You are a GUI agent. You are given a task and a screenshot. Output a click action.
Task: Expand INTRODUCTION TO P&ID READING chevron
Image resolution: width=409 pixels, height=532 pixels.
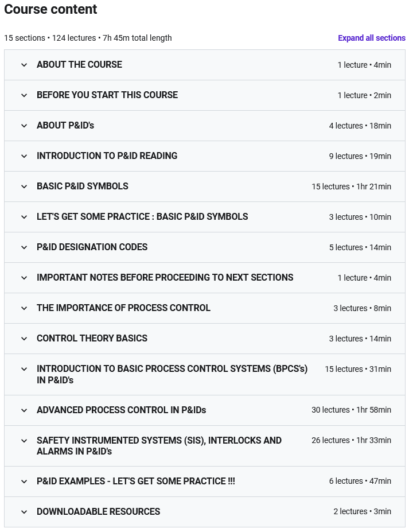24,156
